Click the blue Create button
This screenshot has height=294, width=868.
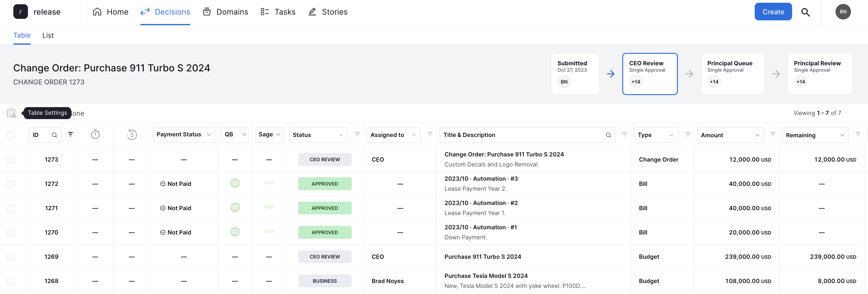point(773,12)
